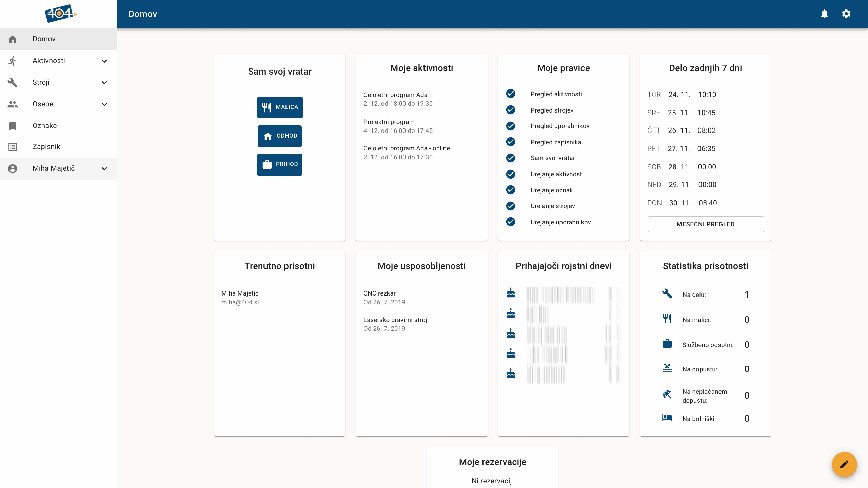Go to Domov in the sidebar
This screenshot has width=868, height=488.
(x=44, y=39)
